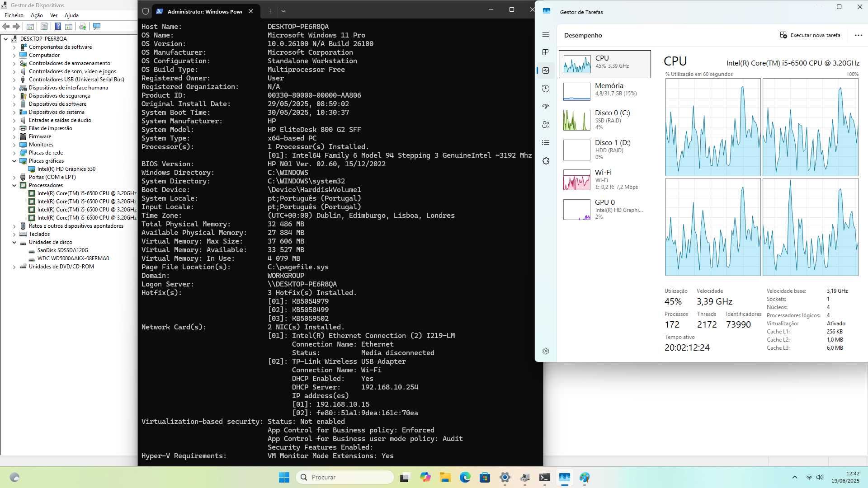Open the three-dots more options in Gestor de Tarefas

pos(858,35)
